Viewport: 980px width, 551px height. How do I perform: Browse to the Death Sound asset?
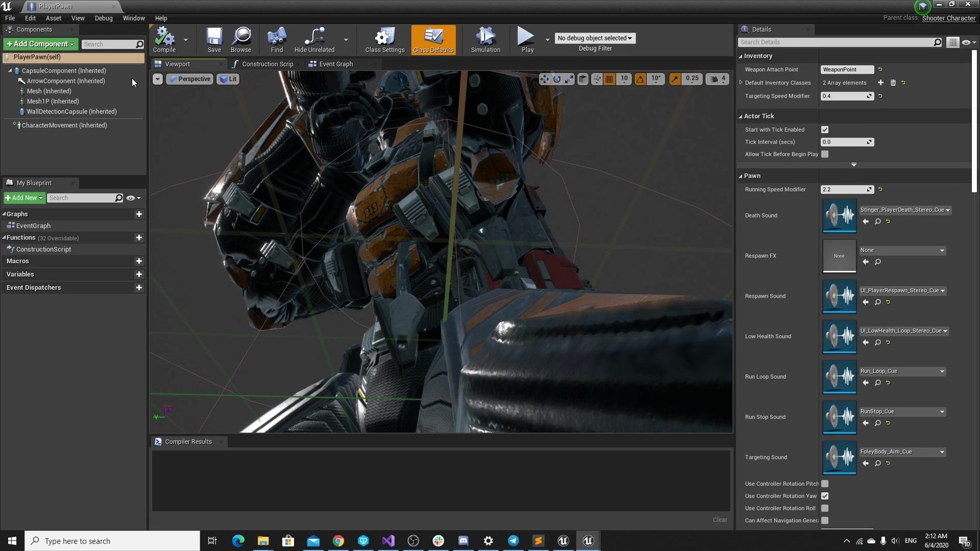tap(877, 222)
